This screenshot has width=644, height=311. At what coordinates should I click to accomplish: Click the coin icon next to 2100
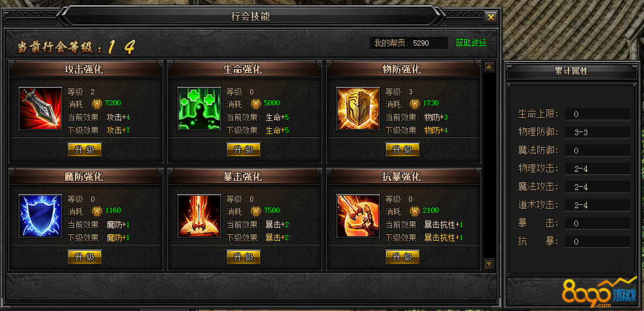point(415,211)
